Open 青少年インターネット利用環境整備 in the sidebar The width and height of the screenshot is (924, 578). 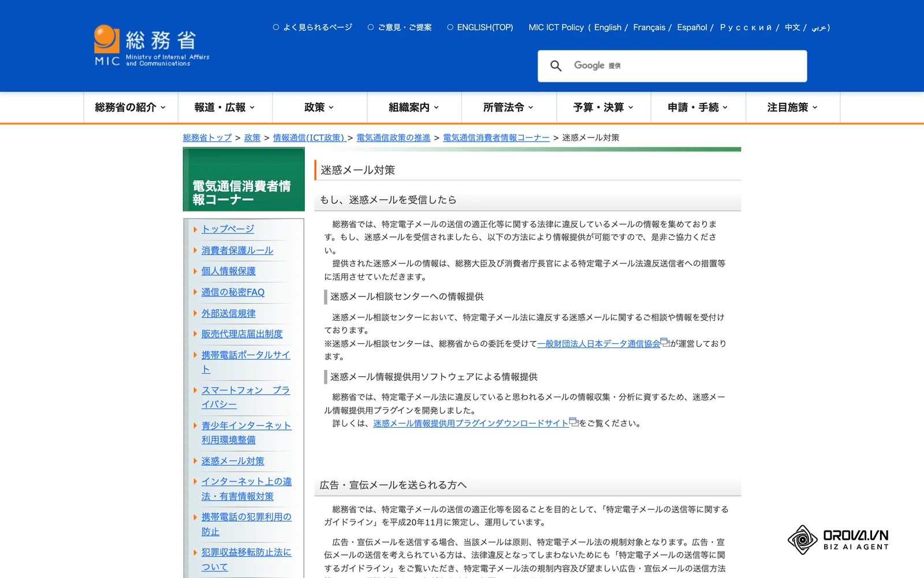click(246, 433)
